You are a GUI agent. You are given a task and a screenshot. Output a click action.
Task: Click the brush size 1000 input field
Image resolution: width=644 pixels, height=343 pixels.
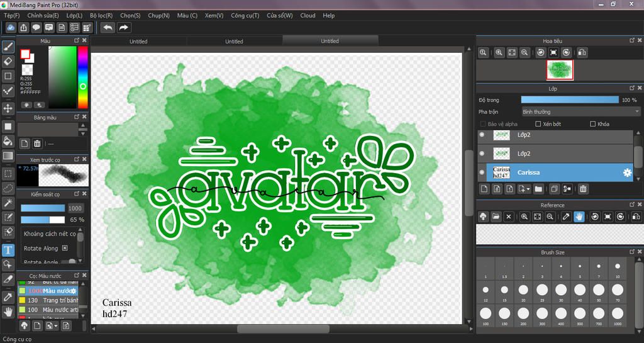coord(75,208)
